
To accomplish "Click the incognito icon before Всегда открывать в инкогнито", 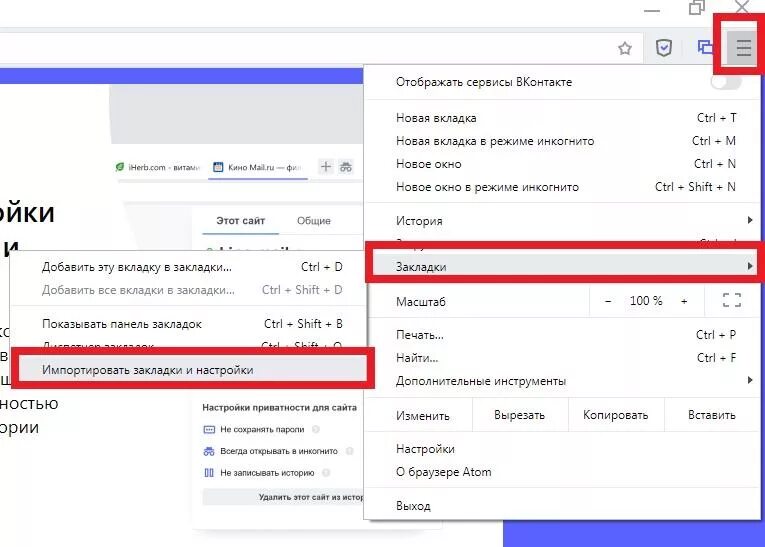I will click(x=209, y=451).
